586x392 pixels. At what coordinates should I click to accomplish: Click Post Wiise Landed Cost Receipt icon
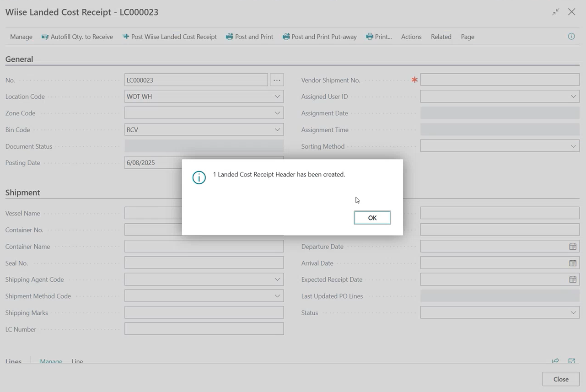pyautogui.click(x=126, y=37)
